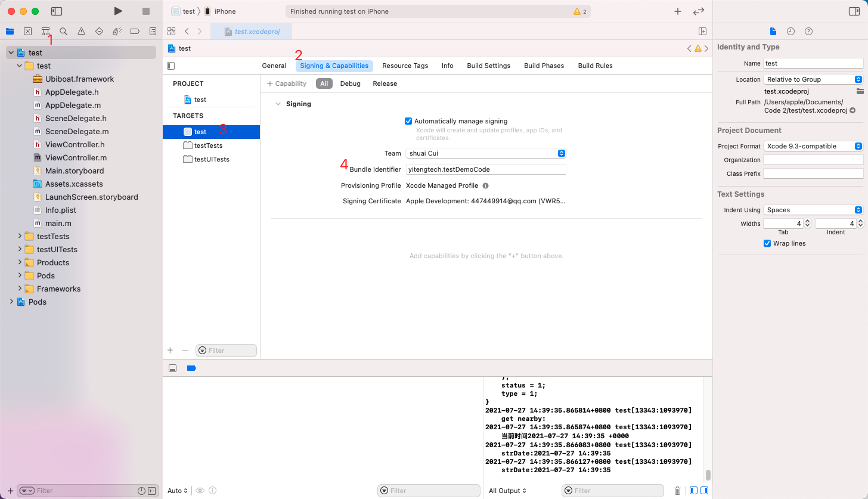The width and height of the screenshot is (868, 499).
Task: Expand the Pods project in navigator
Action: click(x=11, y=302)
